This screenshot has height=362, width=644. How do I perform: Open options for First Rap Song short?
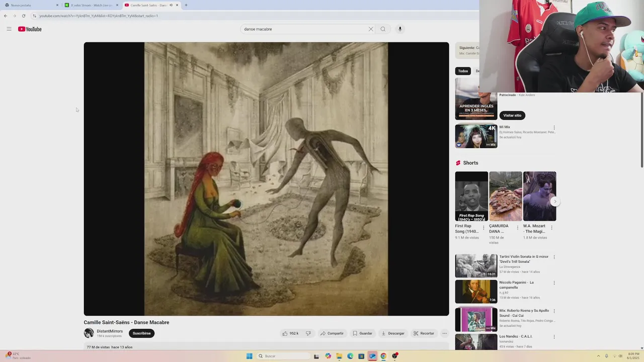[484, 227]
